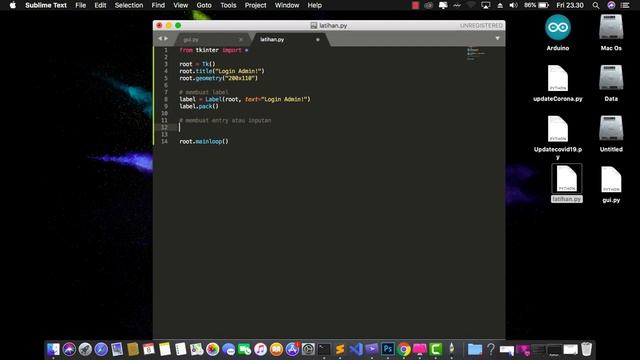Screen dimensions: 640x360
Task: Go to next tab with right arrow
Action: (x=166, y=38)
